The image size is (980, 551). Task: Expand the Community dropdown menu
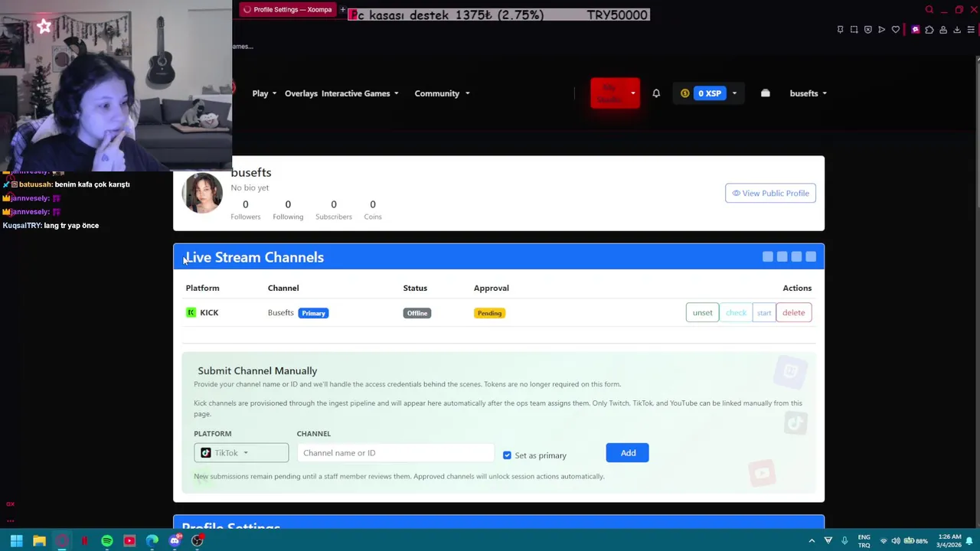coord(442,93)
